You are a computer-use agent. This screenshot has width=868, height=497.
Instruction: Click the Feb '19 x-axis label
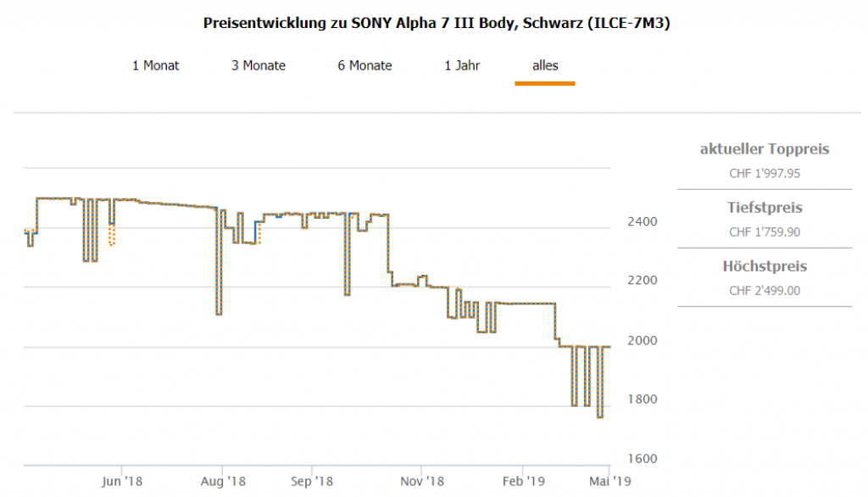coord(523,481)
